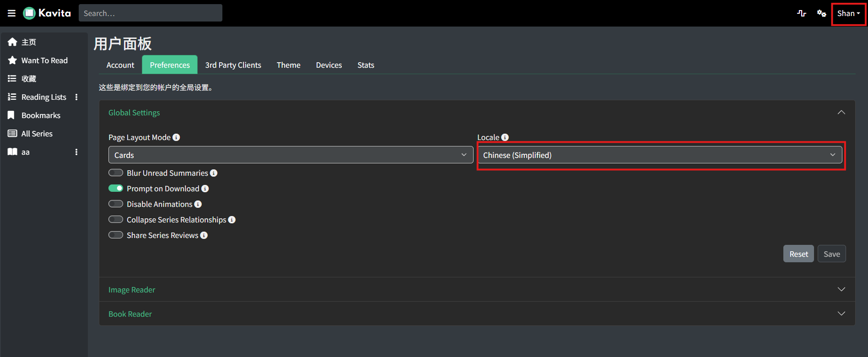Focus the Search input field

pos(151,13)
